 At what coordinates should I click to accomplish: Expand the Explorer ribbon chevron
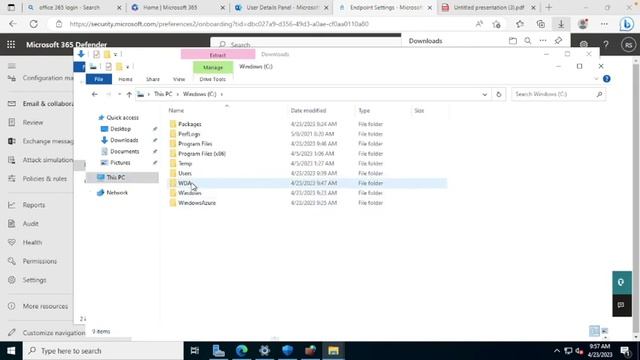[596, 79]
